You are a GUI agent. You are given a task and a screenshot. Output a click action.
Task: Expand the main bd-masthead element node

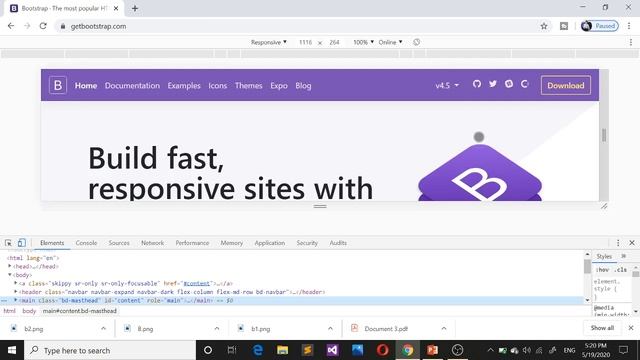click(16, 300)
